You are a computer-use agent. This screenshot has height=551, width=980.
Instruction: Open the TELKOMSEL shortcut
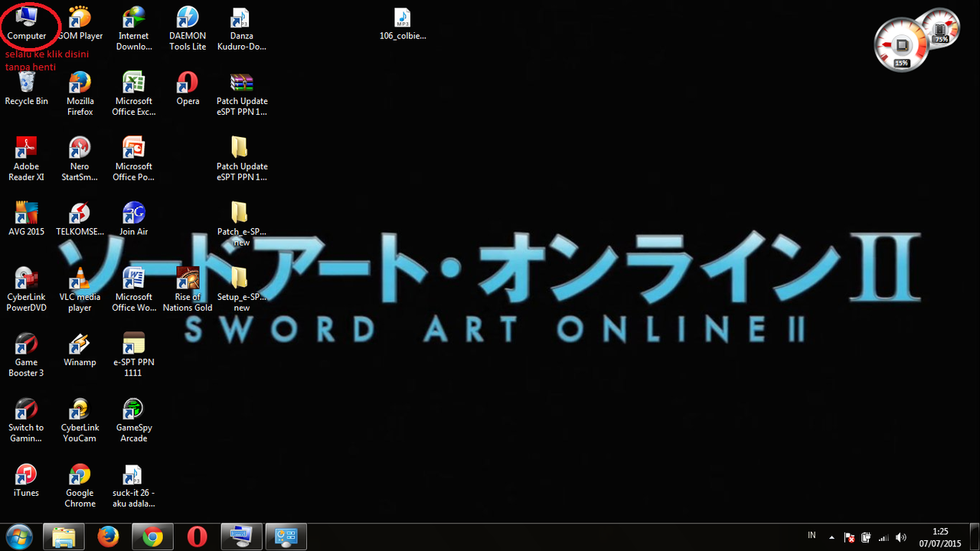(80, 218)
